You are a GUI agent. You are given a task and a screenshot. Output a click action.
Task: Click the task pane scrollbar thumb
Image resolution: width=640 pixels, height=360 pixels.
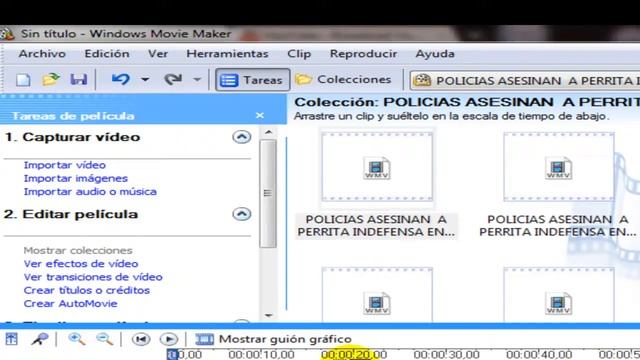click(268, 193)
